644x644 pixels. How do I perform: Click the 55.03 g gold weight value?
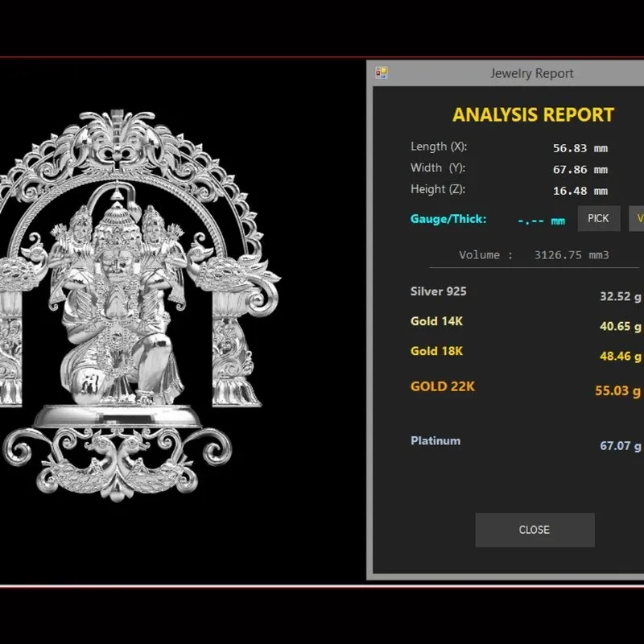click(x=617, y=390)
